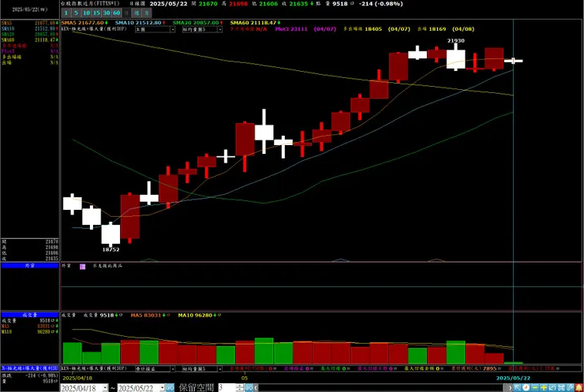Open the end date 2025/05/22 dropdown

(163, 387)
